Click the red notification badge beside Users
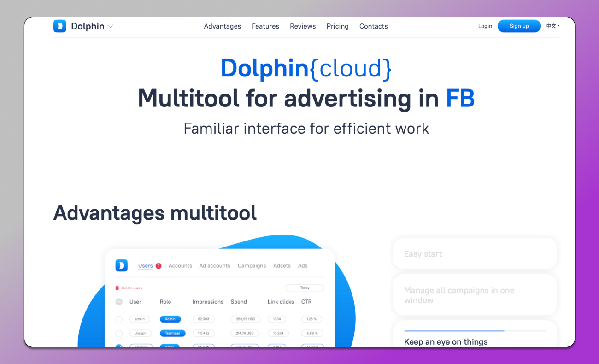The image size is (599, 364). point(159,266)
